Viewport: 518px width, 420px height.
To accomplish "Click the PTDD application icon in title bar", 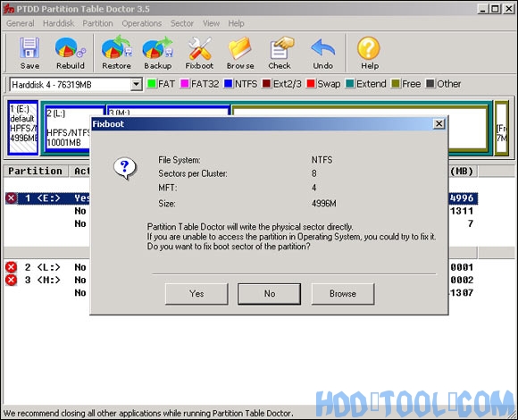I will point(8,9).
